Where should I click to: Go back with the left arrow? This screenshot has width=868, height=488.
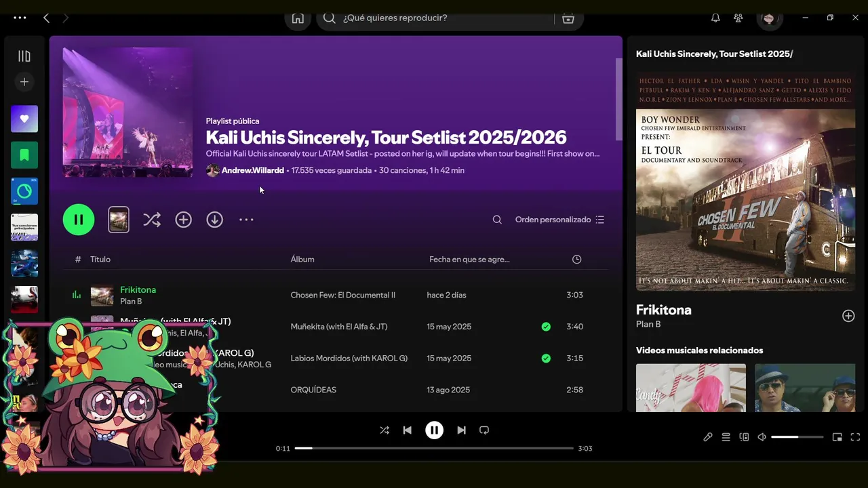click(x=46, y=18)
